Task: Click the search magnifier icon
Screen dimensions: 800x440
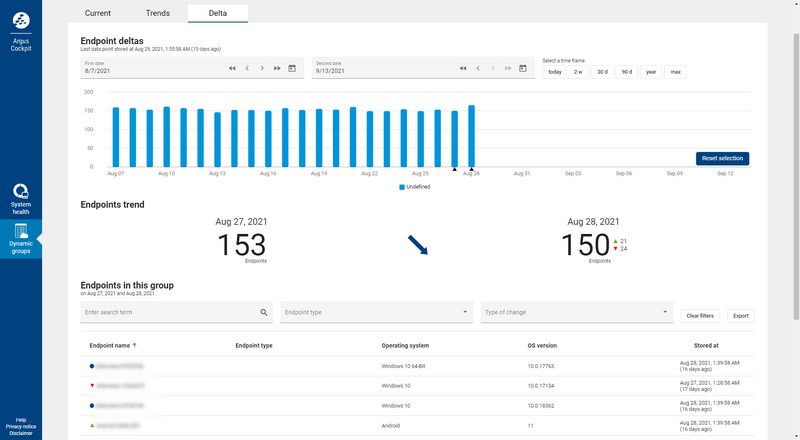Action: click(264, 313)
